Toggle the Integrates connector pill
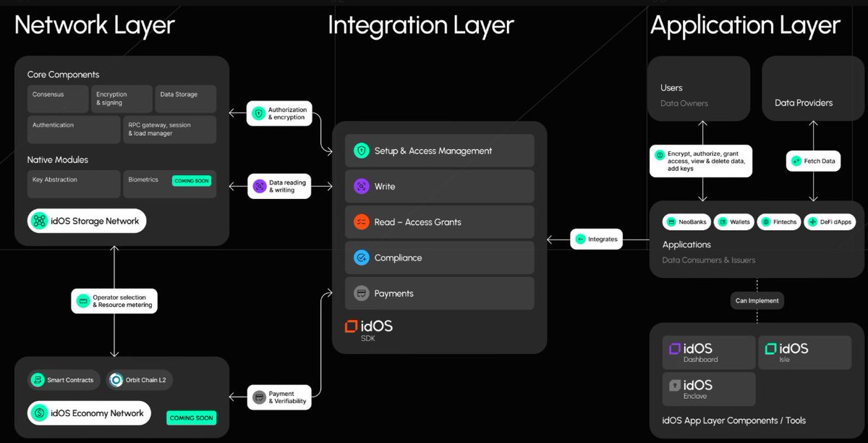This screenshot has height=443, width=868. tap(596, 239)
